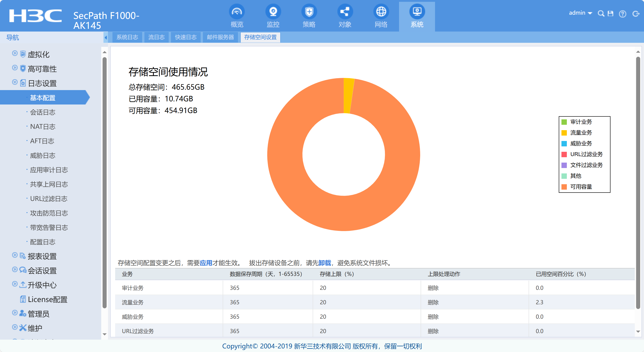Collapse the navigation panel arrow
The width and height of the screenshot is (644, 352).
[x=105, y=38]
